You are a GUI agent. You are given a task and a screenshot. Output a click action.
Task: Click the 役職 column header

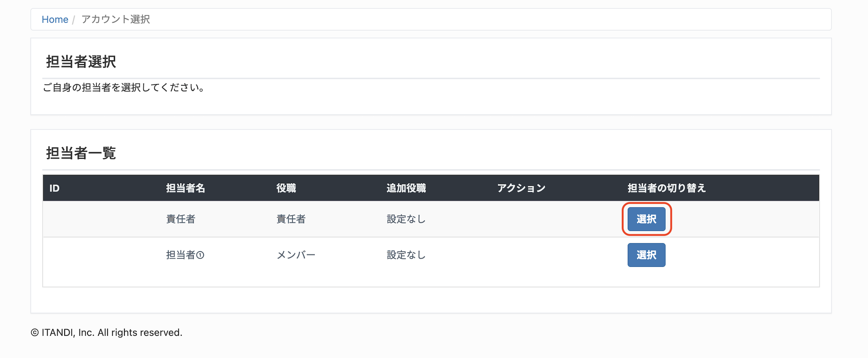tap(286, 188)
